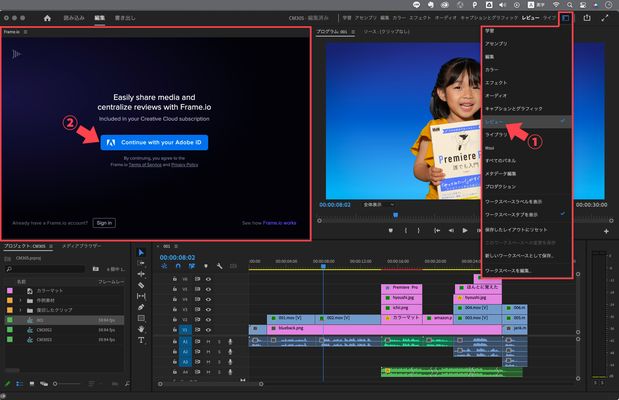Screen dimensions: 619x400
Task: Toggle insert sequences as nests button
Action: pyautogui.click(x=164, y=266)
